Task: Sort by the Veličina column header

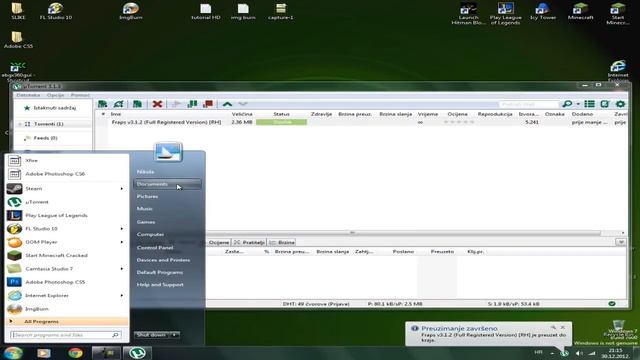Action: point(242,114)
